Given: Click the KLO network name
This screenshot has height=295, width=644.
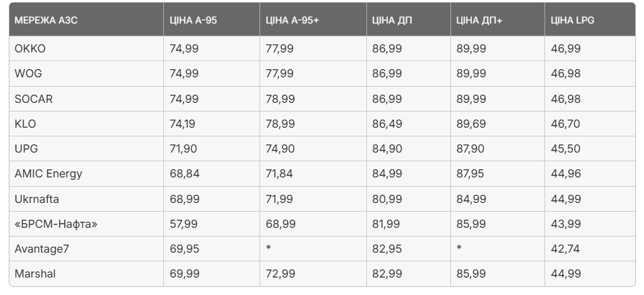Looking at the screenshot, I should (x=26, y=124).
